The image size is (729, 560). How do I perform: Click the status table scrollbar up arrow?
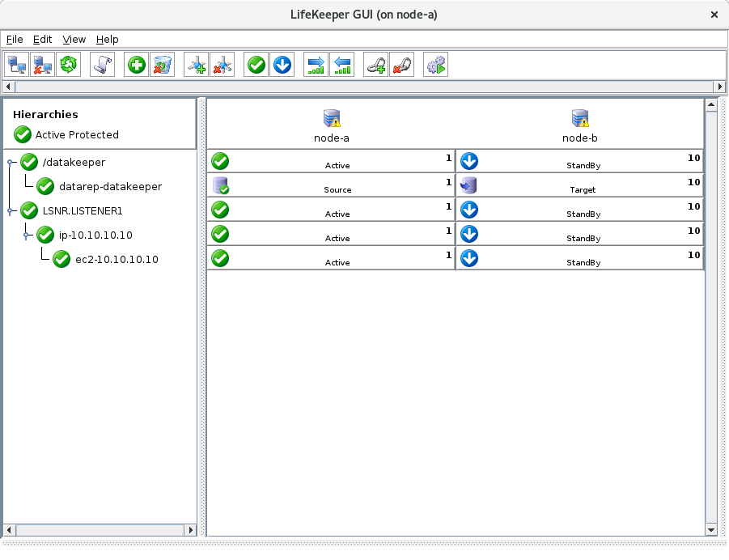pos(711,105)
